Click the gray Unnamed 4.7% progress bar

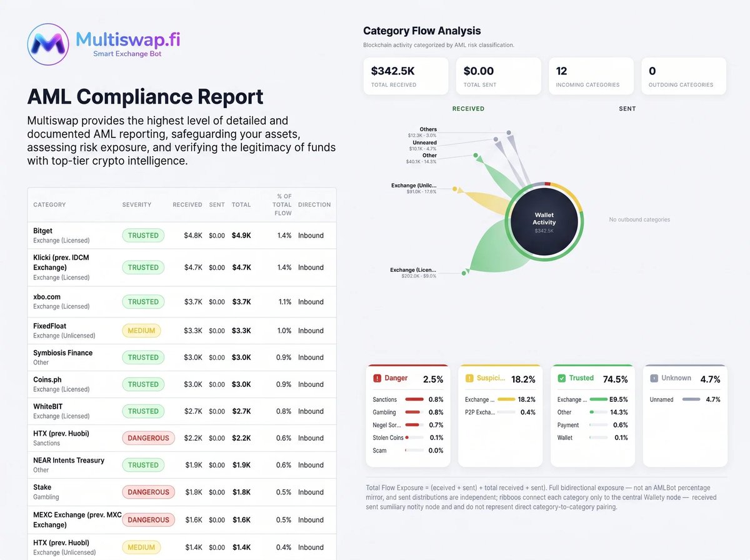[691, 399]
